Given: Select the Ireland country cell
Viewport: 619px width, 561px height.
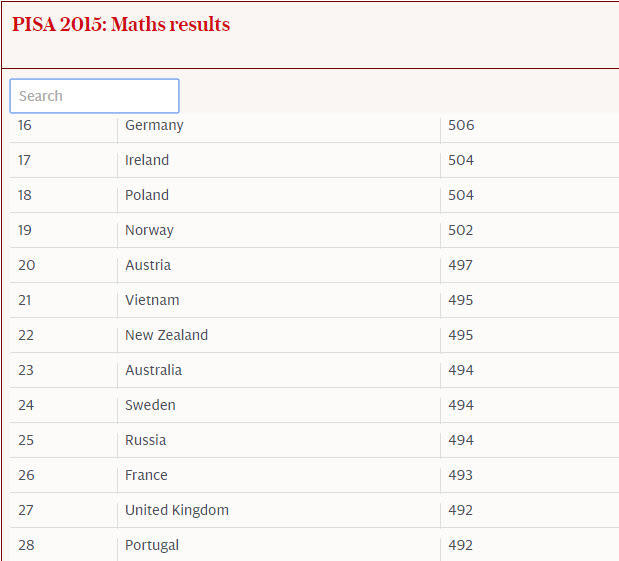Looking at the screenshot, I should click(147, 160).
